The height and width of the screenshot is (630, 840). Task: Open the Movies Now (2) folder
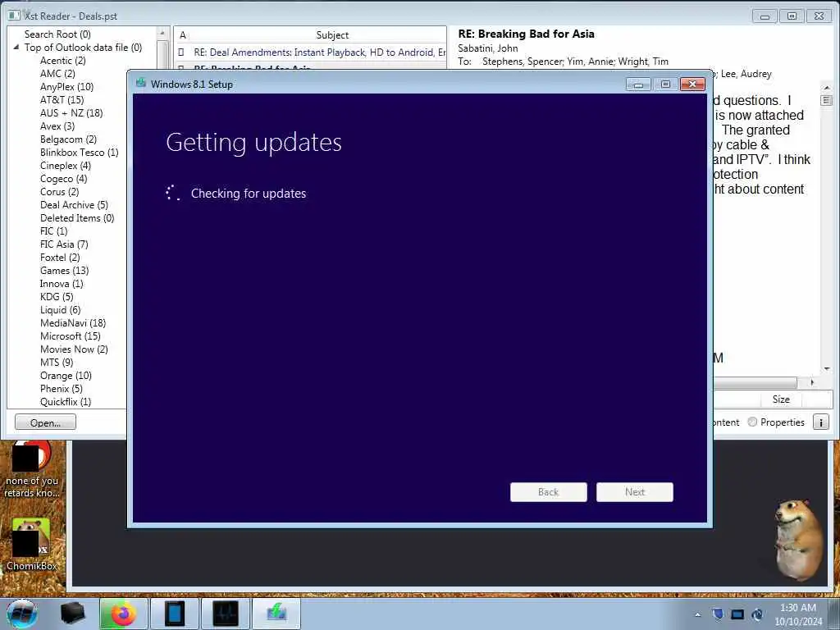click(74, 349)
